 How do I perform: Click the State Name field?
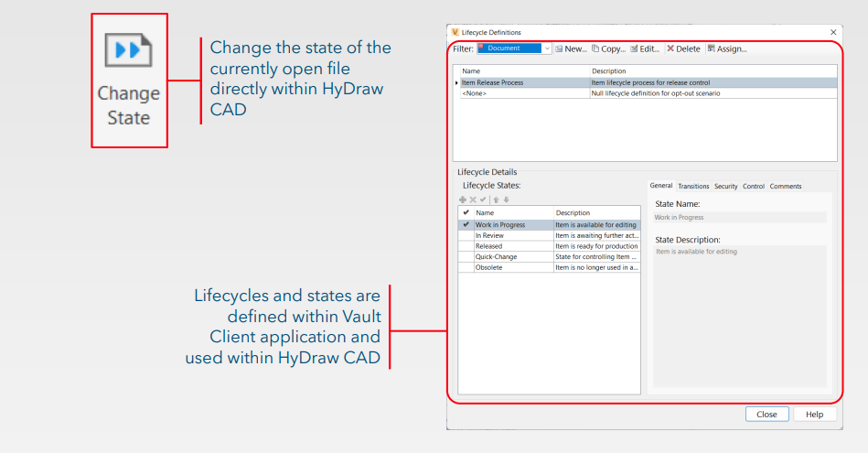pos(740,217)
